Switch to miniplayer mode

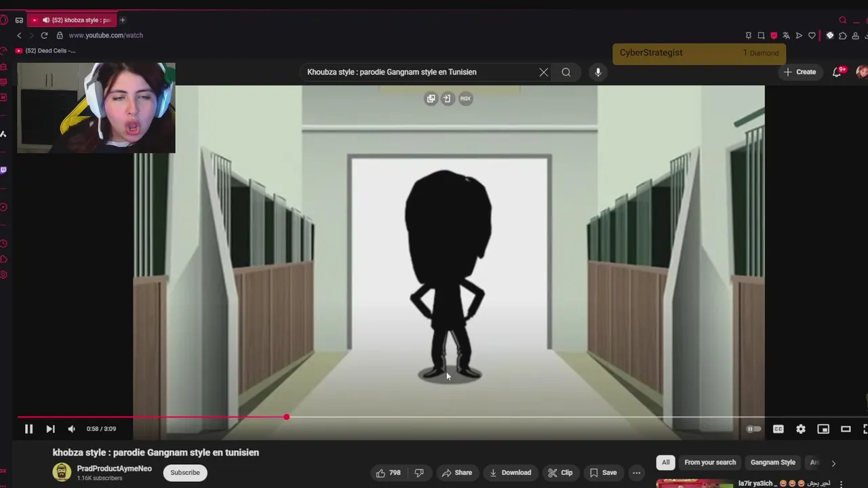[823, 429]
